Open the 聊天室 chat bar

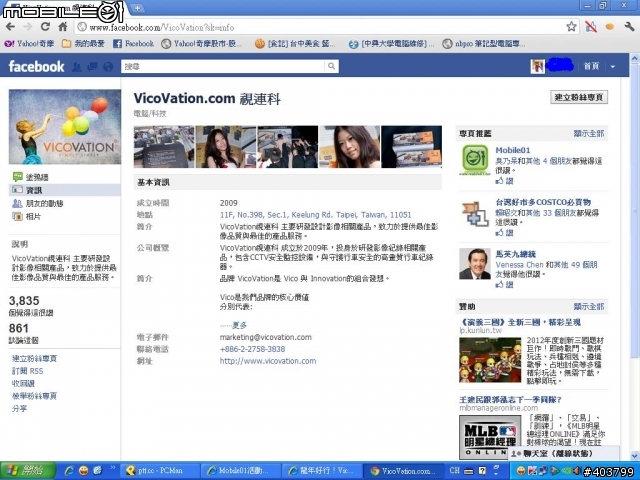(563, 453)
